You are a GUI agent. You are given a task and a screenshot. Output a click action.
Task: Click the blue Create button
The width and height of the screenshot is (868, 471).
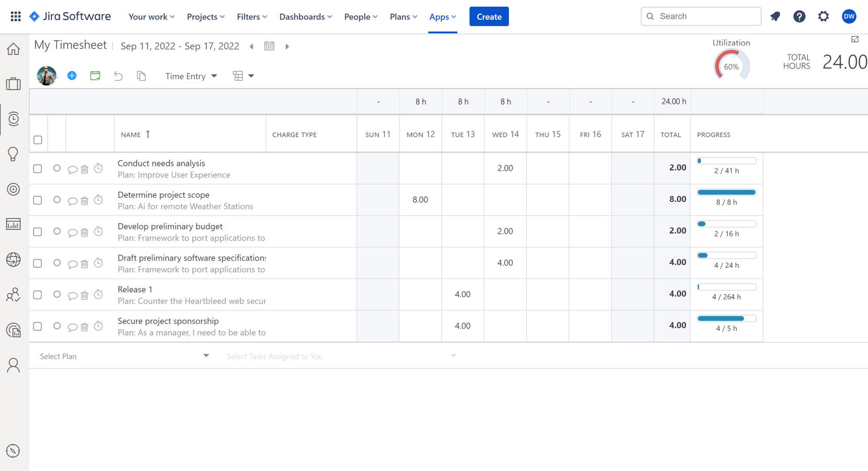(x=489, y=17)
